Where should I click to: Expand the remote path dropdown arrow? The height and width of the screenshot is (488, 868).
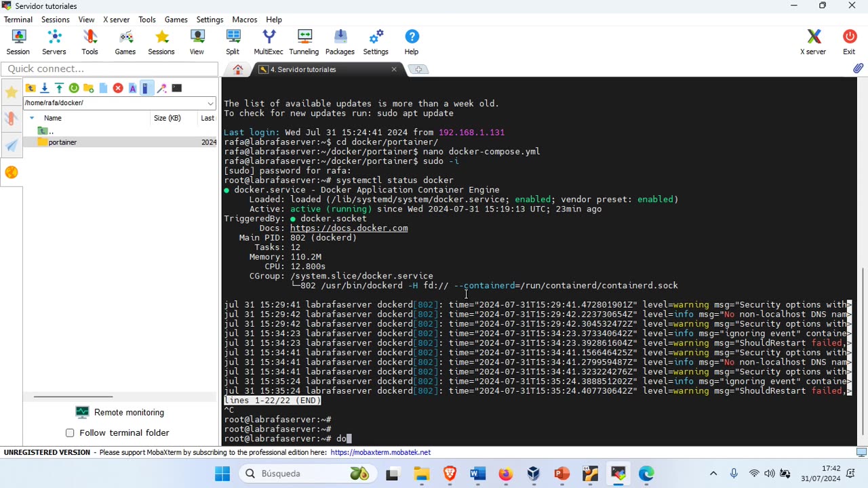pos(210,103)
